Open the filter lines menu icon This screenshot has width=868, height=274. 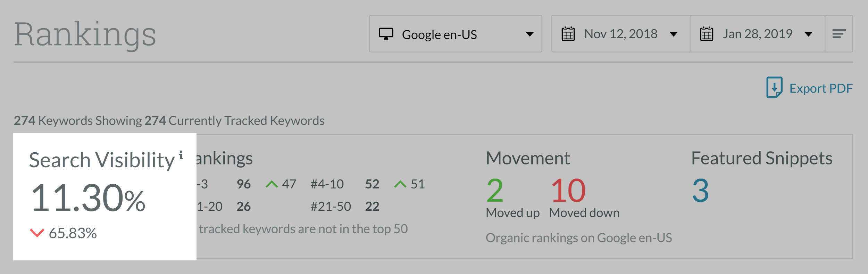(x=839, y=34)
